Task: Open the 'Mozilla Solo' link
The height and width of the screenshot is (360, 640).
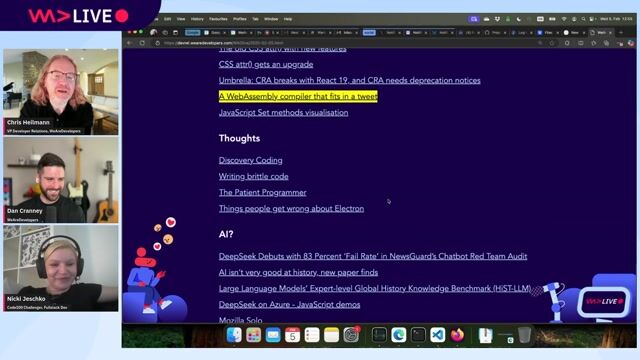Action: pyautogui.click(x=240, y=320)
